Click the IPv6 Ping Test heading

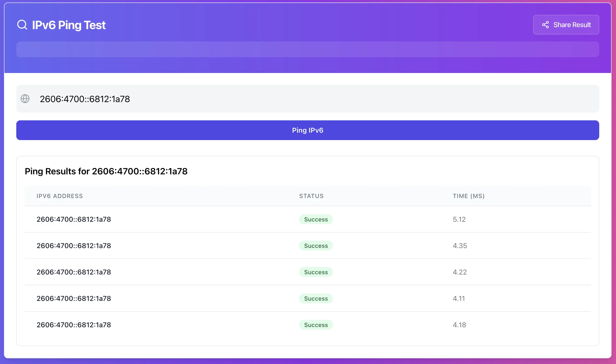[69, 25]
